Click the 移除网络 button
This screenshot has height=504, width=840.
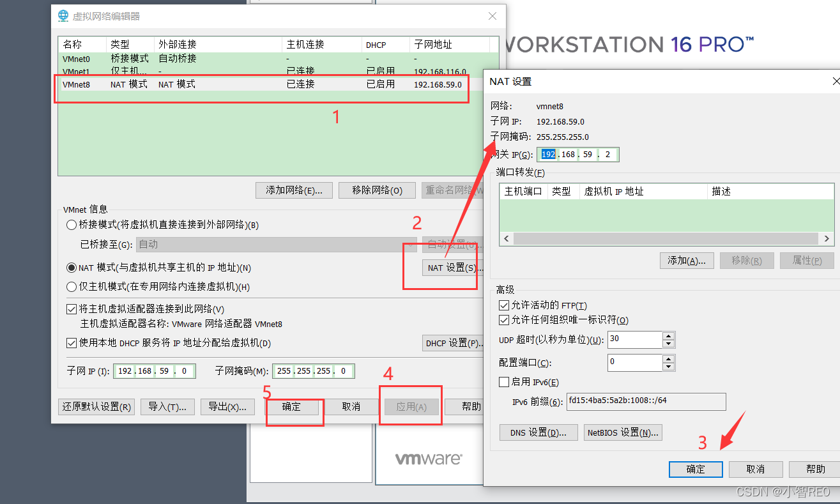click(x=378, y=190)
